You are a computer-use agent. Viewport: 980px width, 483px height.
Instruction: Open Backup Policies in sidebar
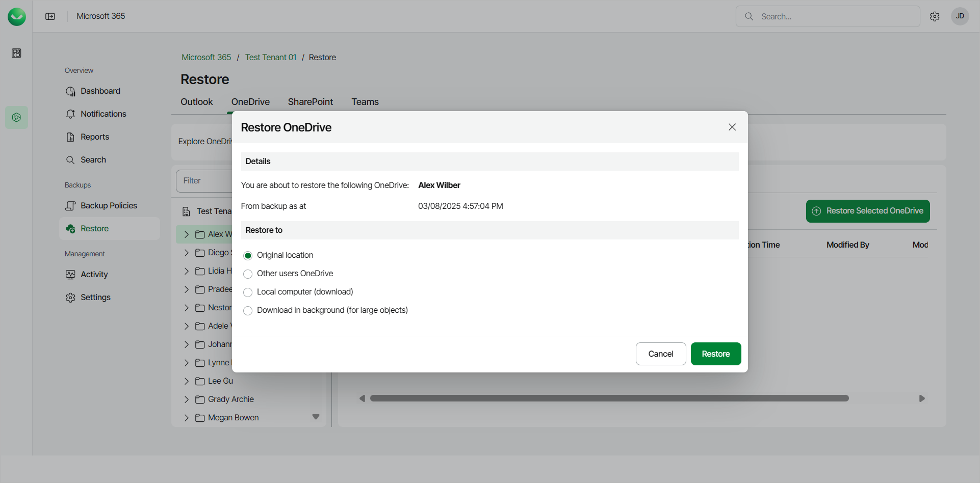point(109,206)
